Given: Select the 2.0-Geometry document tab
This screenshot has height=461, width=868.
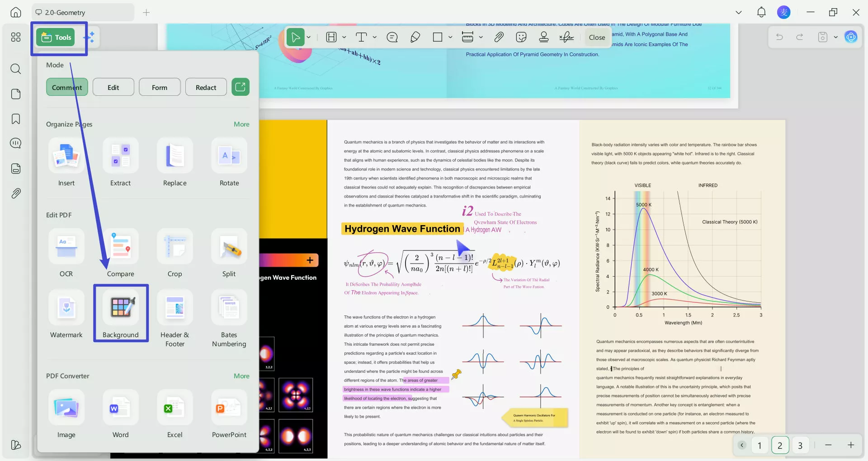Looking at the screenshot, I should [83, 13].
